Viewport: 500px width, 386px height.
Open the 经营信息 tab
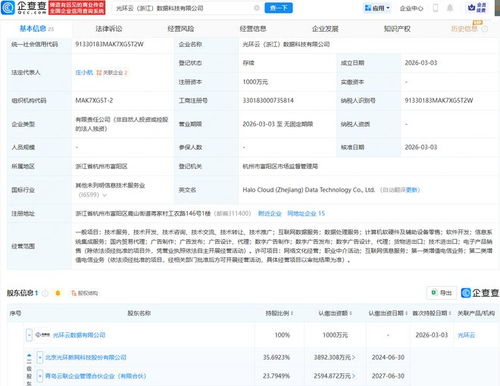point(253,29)
